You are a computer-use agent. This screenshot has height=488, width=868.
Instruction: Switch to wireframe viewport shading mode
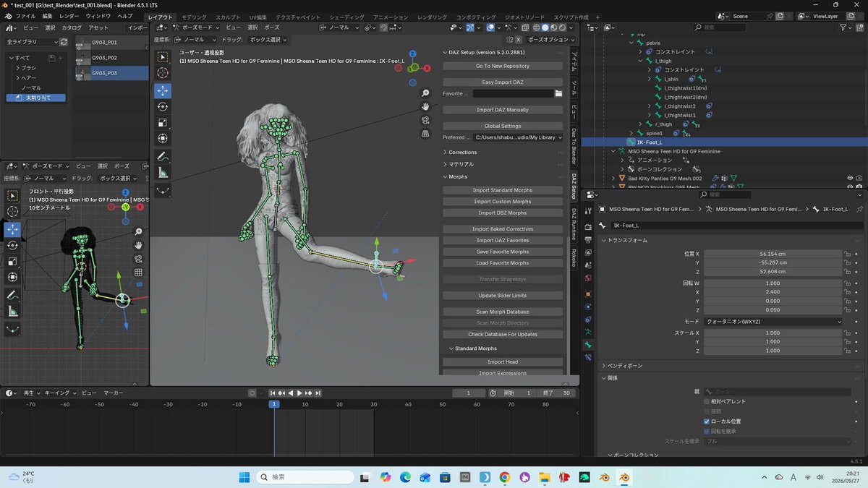536,27
